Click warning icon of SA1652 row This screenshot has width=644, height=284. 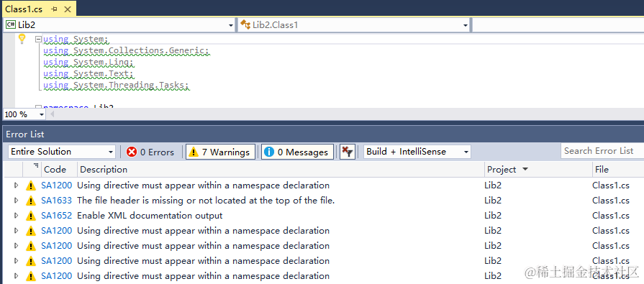(31, 216)
